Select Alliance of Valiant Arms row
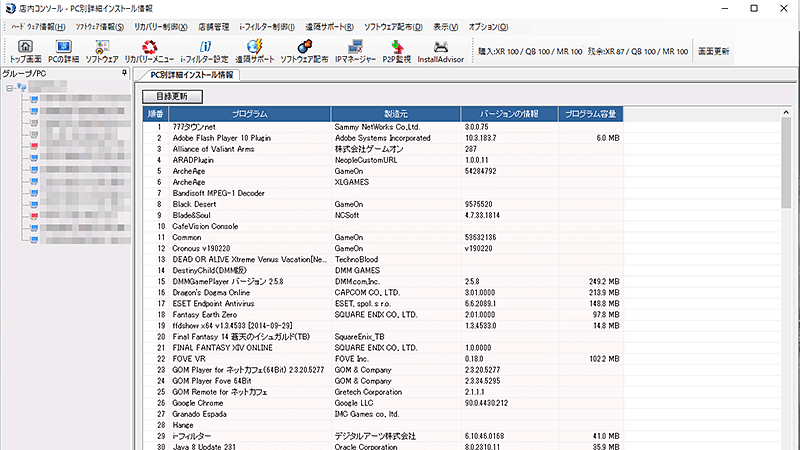This screenshot has width=800, height=450. coord(383,149)
